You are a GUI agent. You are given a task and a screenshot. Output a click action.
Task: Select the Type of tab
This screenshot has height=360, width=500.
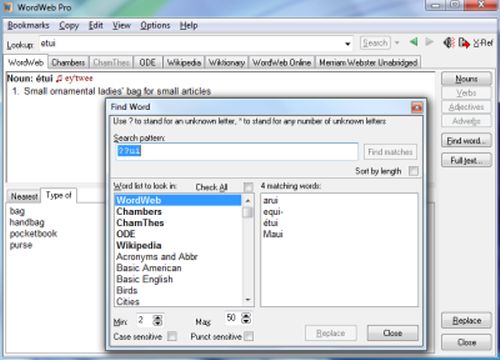tap(59, 195)
